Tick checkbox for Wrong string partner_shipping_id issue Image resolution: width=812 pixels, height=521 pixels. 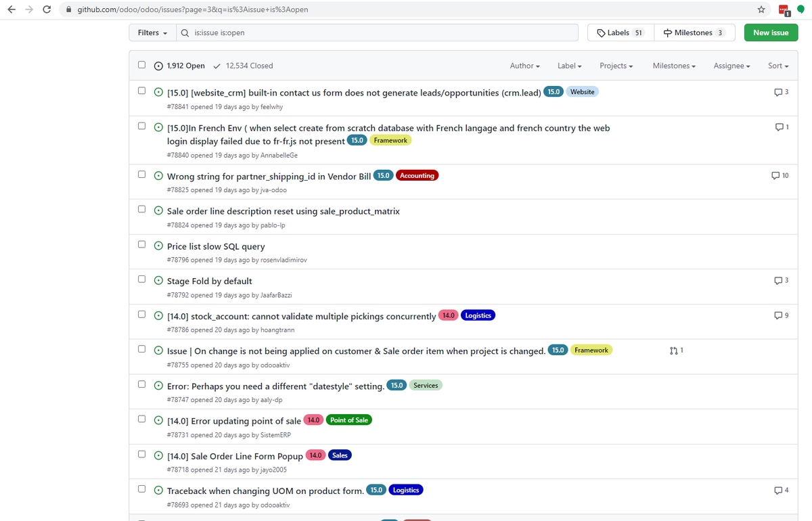[141, 174]
